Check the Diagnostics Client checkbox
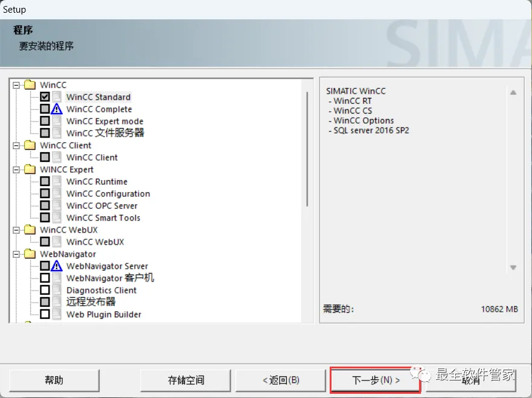This screenshot has width=532, height=398. click(45, 290)
